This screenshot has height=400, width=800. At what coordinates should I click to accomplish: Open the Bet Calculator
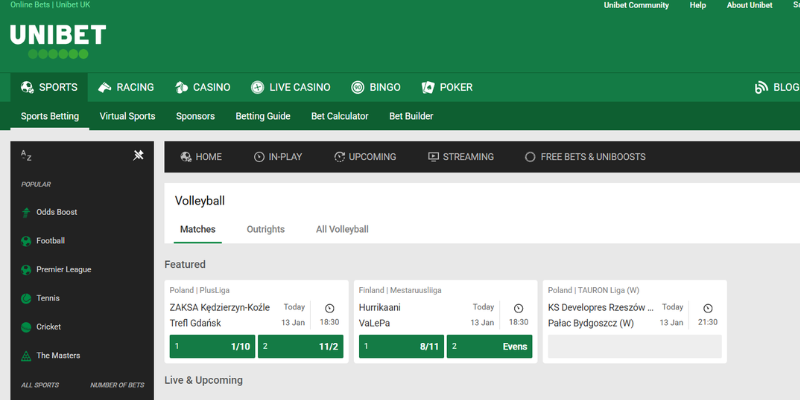[340, 116]
